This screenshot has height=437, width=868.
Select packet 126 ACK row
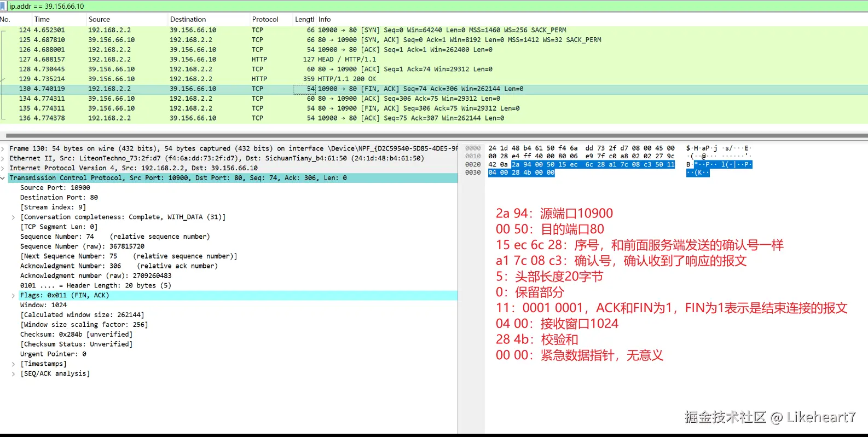coord(434,50)
